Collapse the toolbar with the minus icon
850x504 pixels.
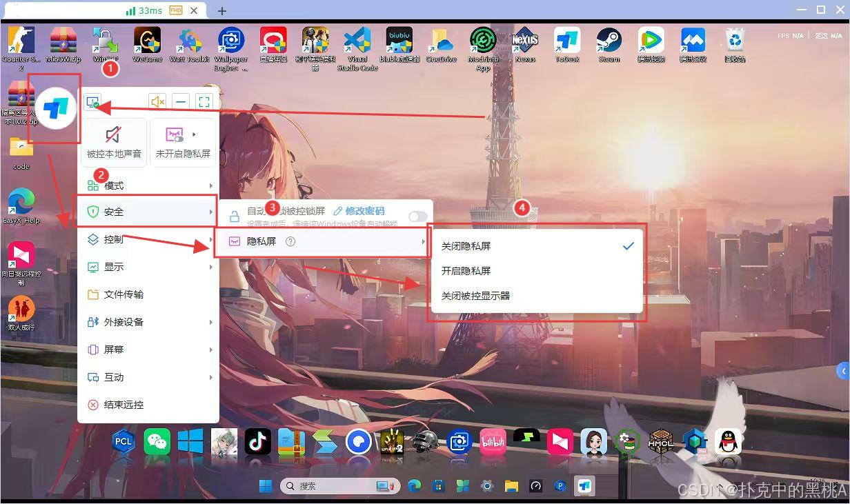[181, 102]
